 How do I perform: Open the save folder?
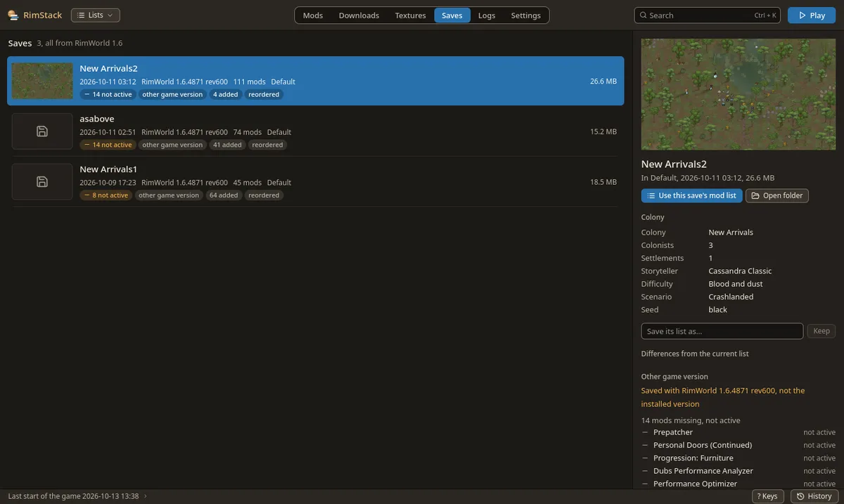pyautogui.click(x=777, y=195)
